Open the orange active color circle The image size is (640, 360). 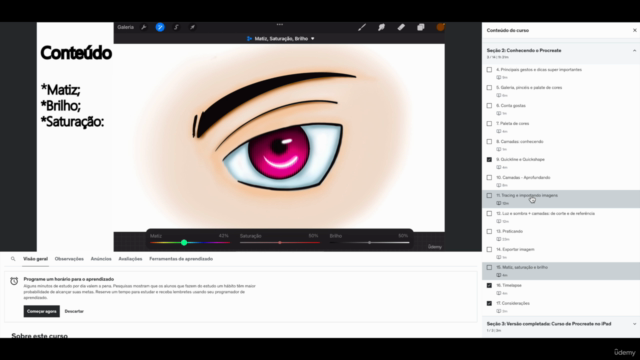point(440,27)
